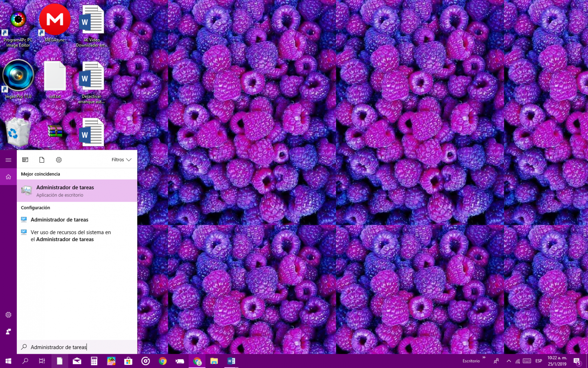Open the Mail app from taskbar
The height and width of the screenshot is (368, 588).
point(77,361)
